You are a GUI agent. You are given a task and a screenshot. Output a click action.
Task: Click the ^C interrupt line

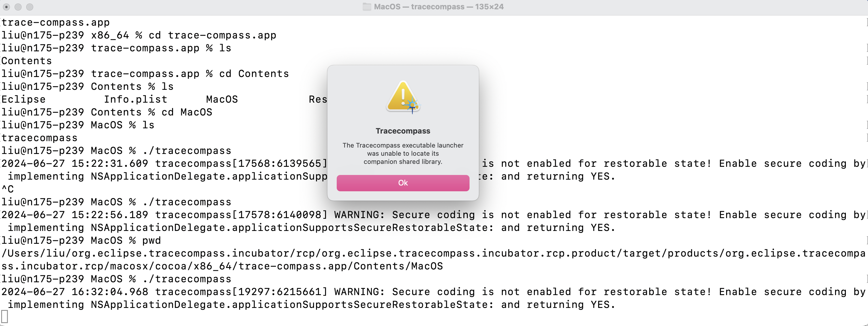(8, 189)
